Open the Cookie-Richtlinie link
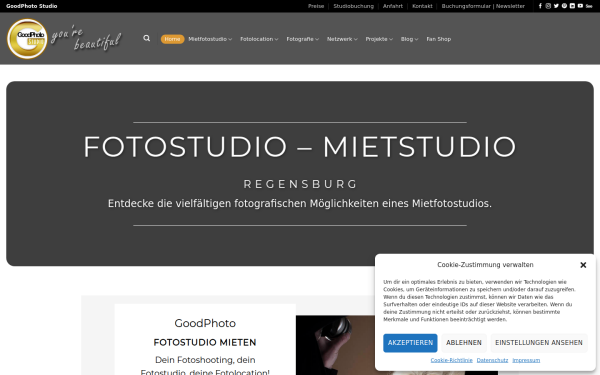Image resolution: width=600 pixels, height=375 pixels. 452,360
